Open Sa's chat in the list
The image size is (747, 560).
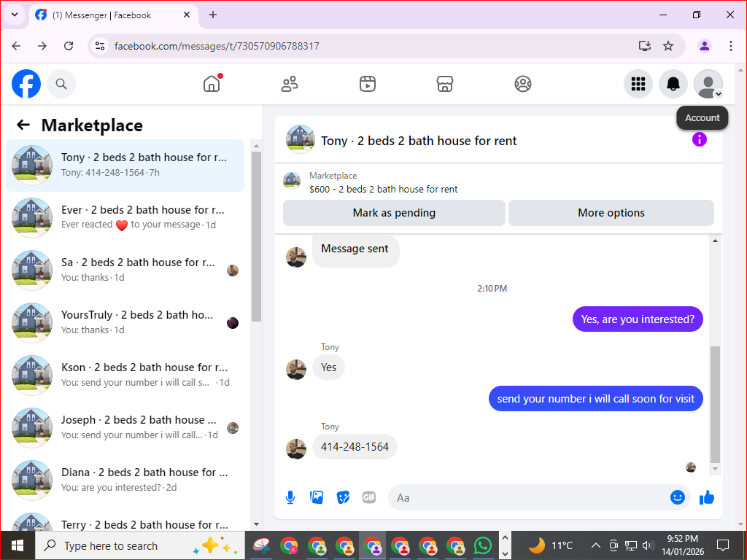click(x=125, y=270)
